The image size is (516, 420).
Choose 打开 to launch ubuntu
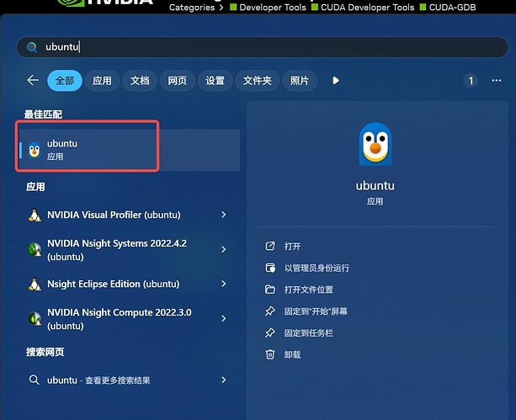[x=292, y=247]
